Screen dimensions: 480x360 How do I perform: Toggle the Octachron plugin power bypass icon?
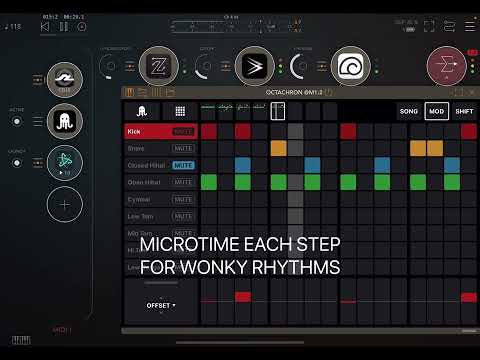pos(329,92)
